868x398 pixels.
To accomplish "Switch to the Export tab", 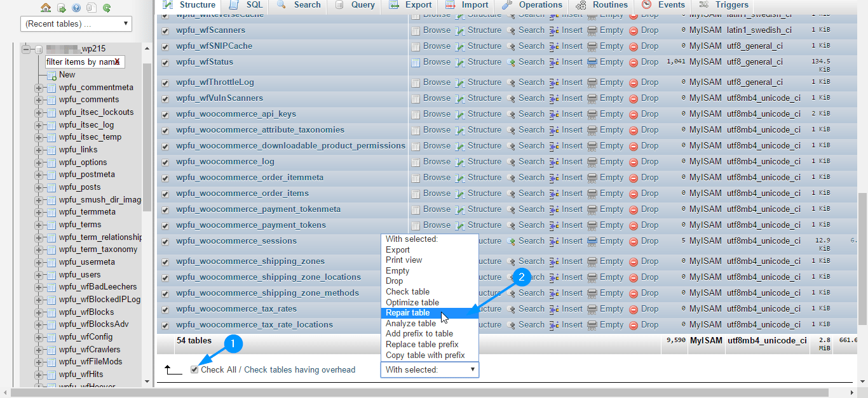I will pos(410,5).
